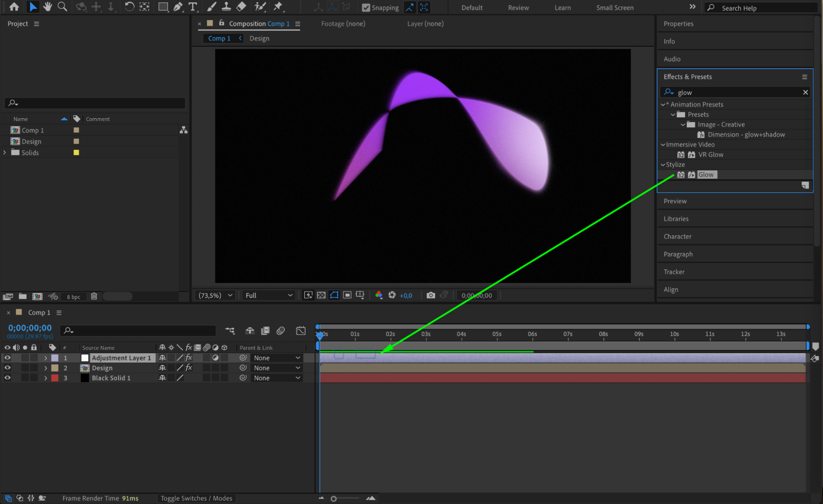This screenshot has height=504, width=823.
Task: Select the Hand tool
Action: tap(48, 7)
